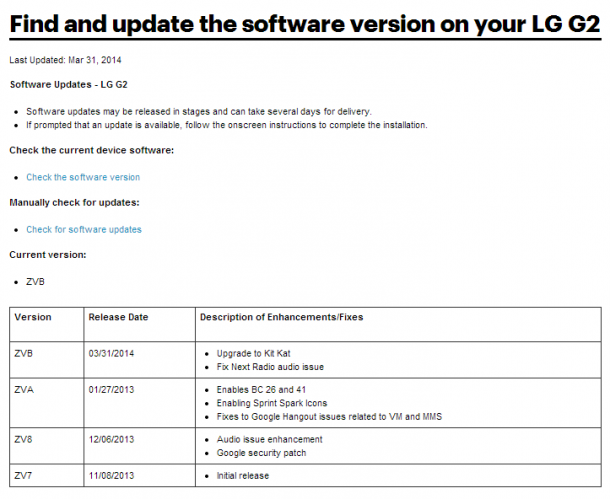
Task: Click the release date 12/06/2013
Action: tap(111, 440)
